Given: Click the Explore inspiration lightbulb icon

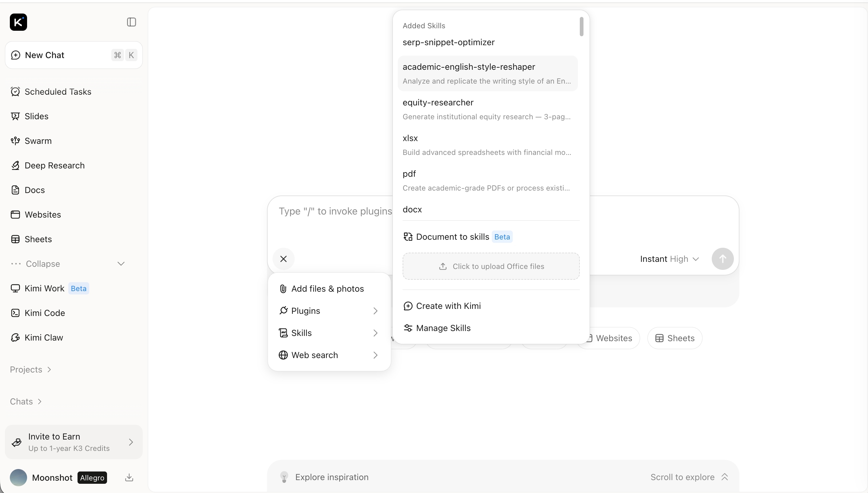Looking at the screenshot, I should (x=284, y=477).
